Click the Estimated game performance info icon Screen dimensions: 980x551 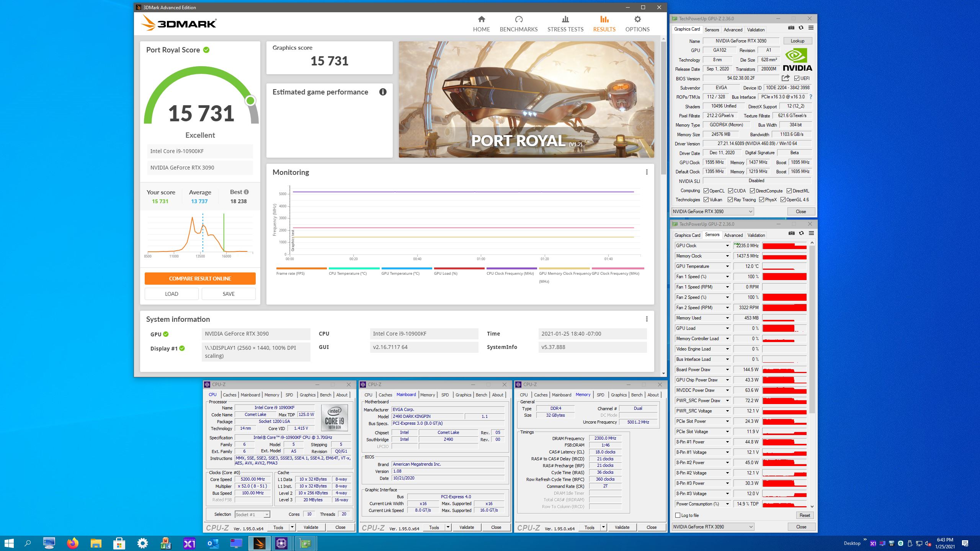tap(383, 92)
